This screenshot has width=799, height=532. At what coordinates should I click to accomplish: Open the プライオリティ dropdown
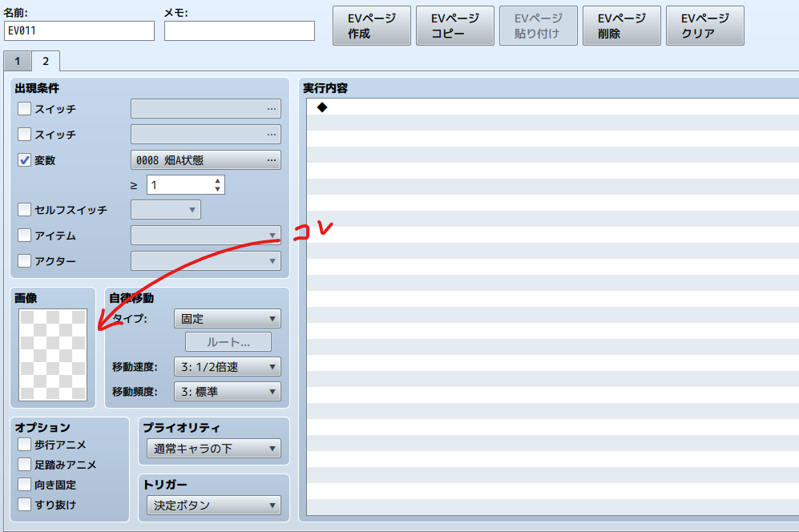(x=214, y=449)
